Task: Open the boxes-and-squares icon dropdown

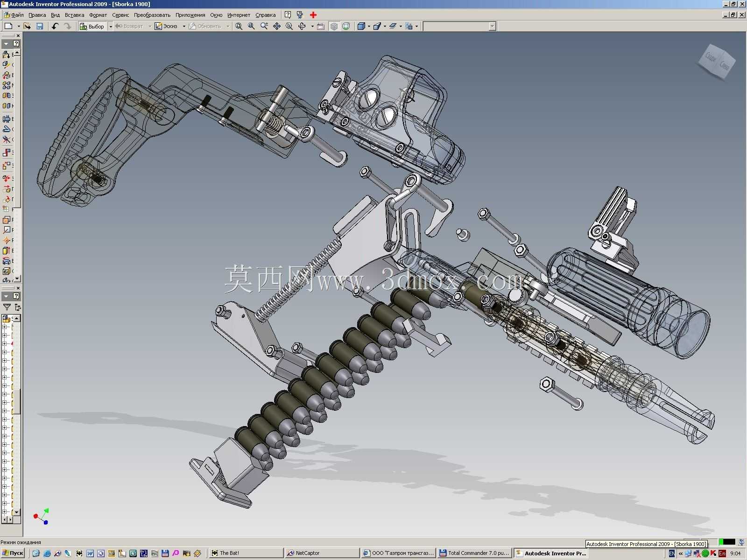Action: (x=416, y=26)
